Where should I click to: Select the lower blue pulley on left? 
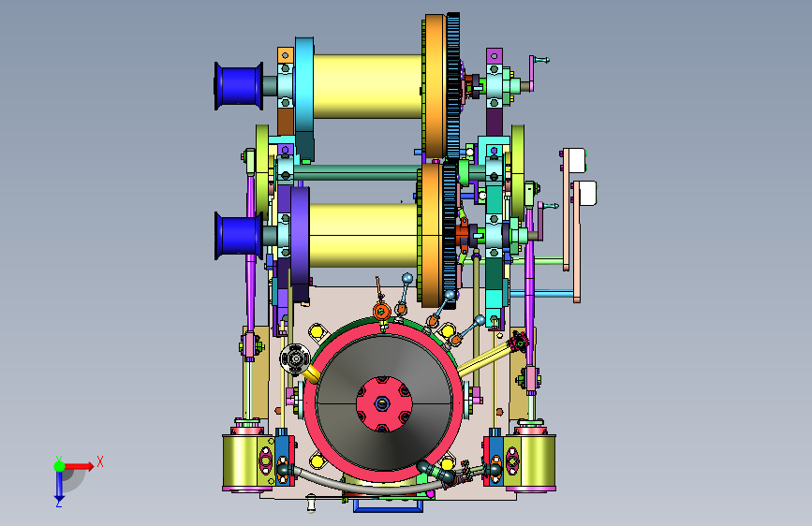(239, 236)
